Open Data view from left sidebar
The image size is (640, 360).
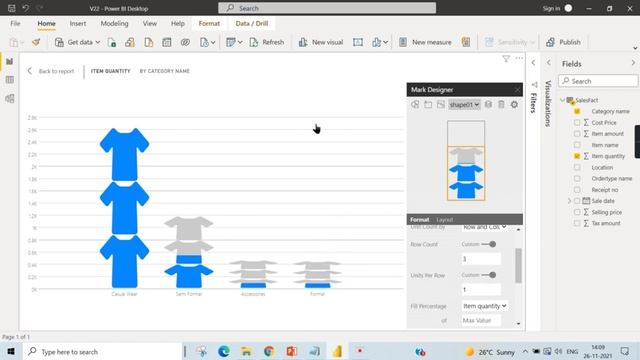tap(9, 80)
